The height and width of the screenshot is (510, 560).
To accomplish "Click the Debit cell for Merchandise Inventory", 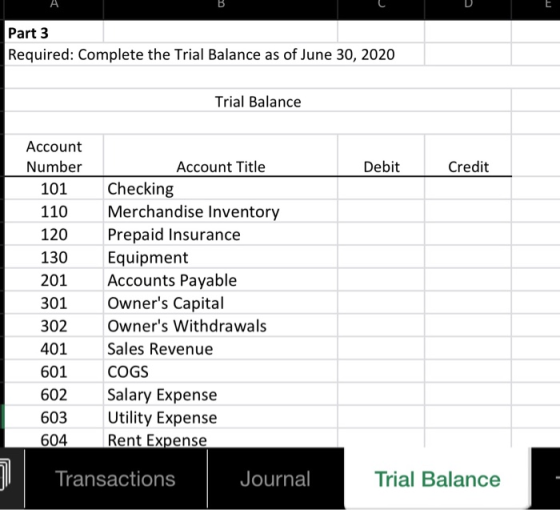I will (x=381, y=211).
